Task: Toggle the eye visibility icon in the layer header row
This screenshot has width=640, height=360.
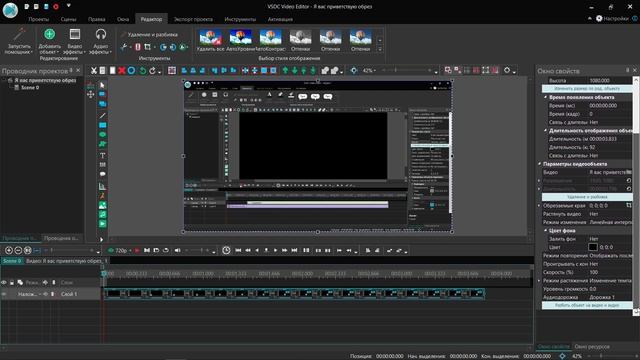Action: coord(4,282)
